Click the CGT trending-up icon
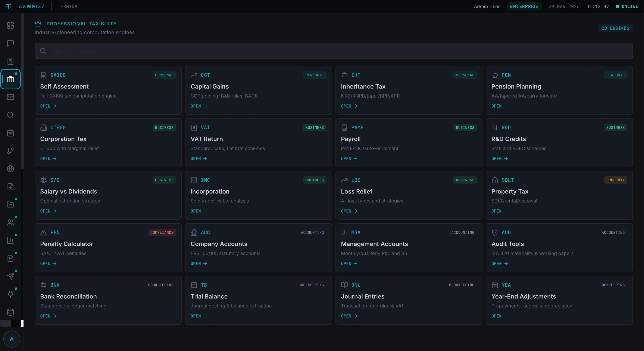The width and height of the screenshot is (644, 351). pyautogui.click(x=194, y=75)
